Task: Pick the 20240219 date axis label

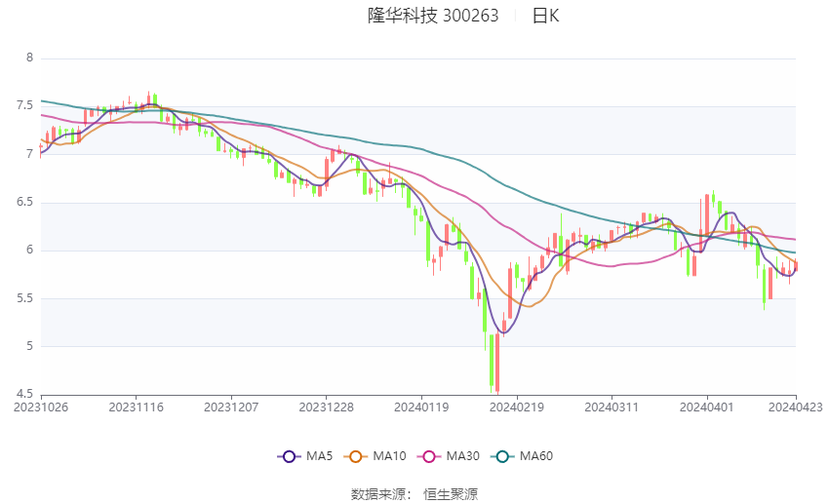Action: (x=517, y=407)
